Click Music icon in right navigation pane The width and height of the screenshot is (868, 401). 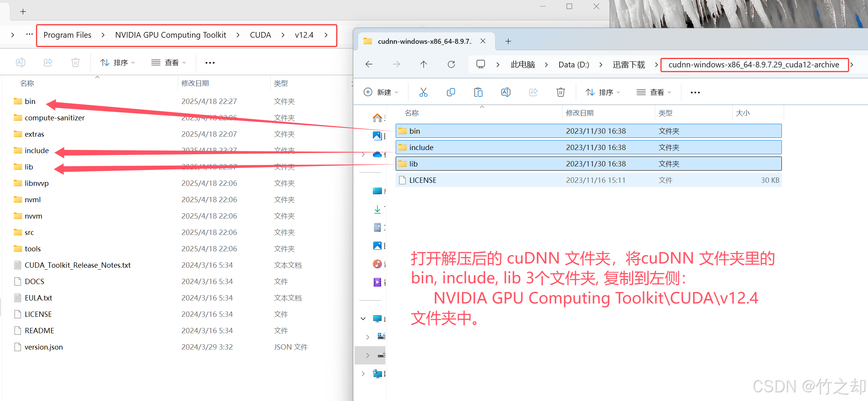pyautogui.click(x=377, y=264)
